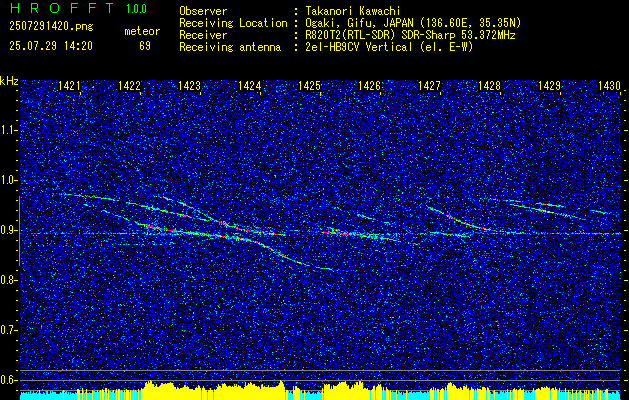Viewport: 629px width, 400px height.
Task: Select R820T2(RTL-SDR) SDR-Sharp 53.372MHz text
Action: coord(410,35)
